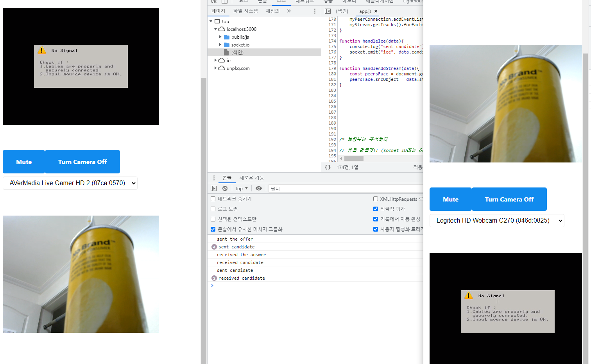Click the No Signal video in left window
The image size is (591, 364).
(x=81, y=66)
